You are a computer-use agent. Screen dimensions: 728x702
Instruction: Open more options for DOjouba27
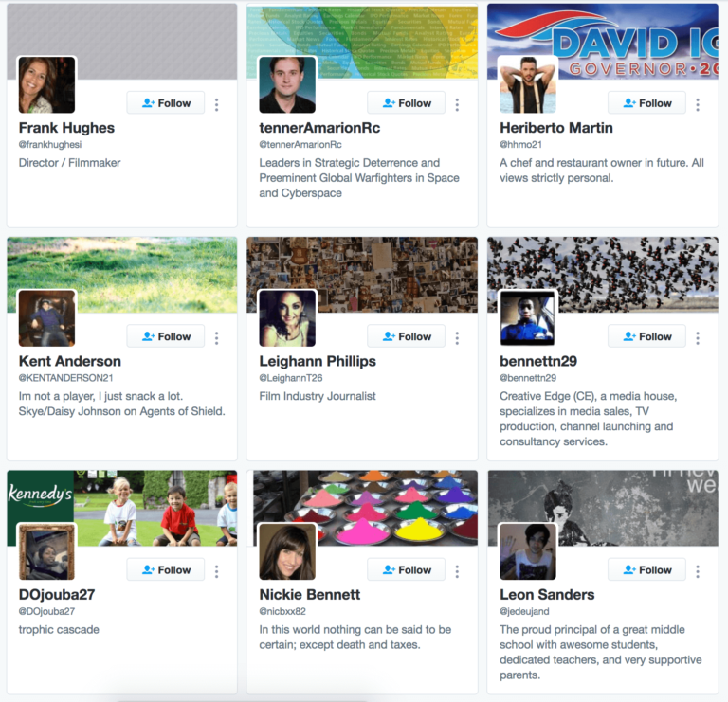click(216, 571)
